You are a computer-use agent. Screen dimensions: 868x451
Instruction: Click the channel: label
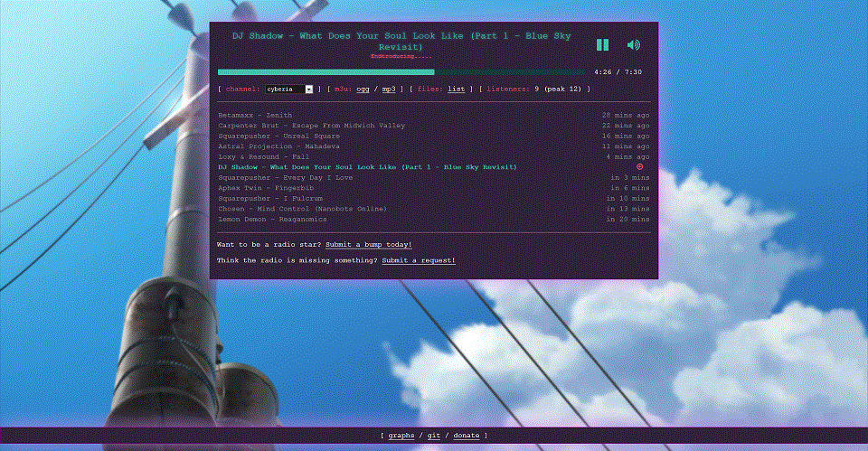[x=242, y=89]
